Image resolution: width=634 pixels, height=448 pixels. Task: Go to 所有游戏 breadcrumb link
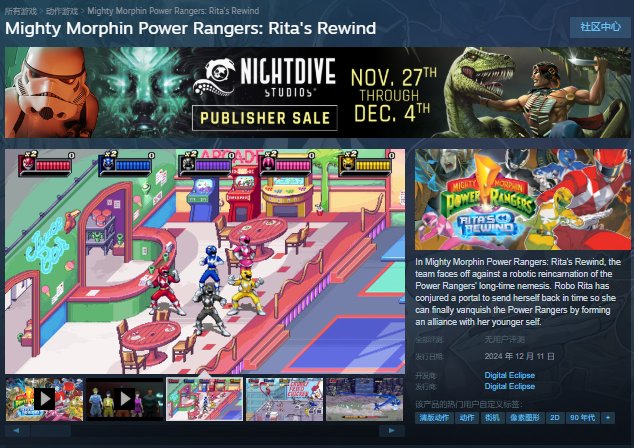coord(21,11)
